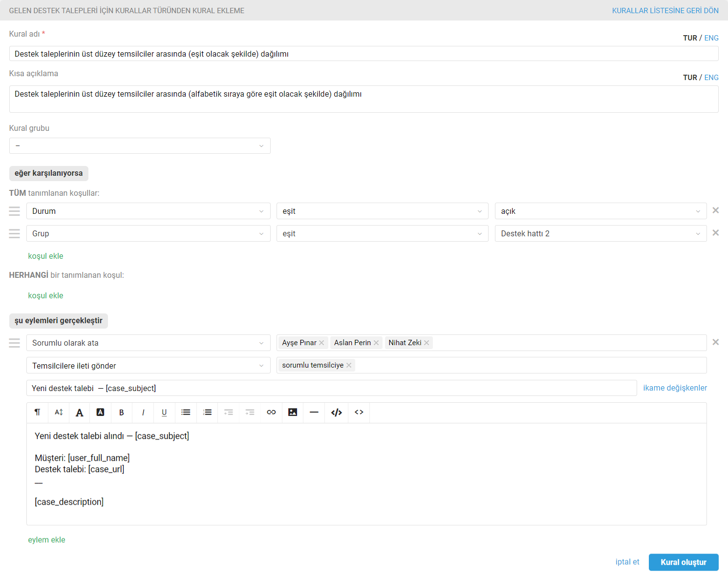Grab drag handle of Durum condition
Viewport: 728px width, 580px height.
point(15,211)
